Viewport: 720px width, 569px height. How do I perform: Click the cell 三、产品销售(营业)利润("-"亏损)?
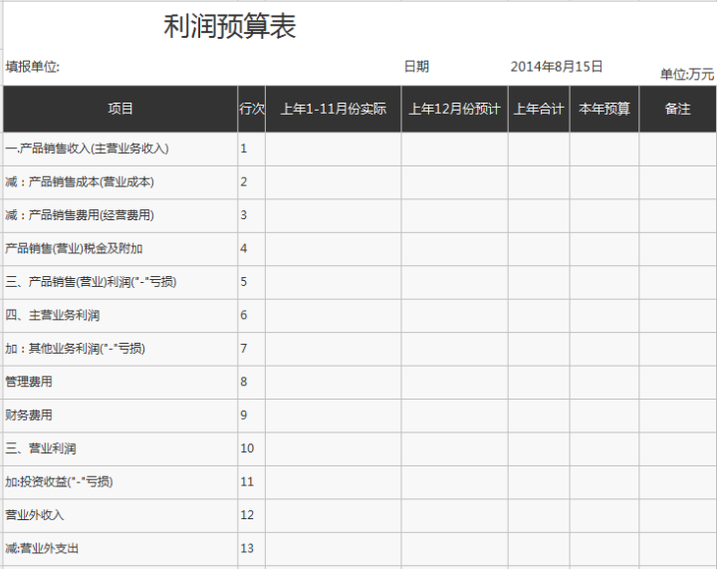click(120, 282)
